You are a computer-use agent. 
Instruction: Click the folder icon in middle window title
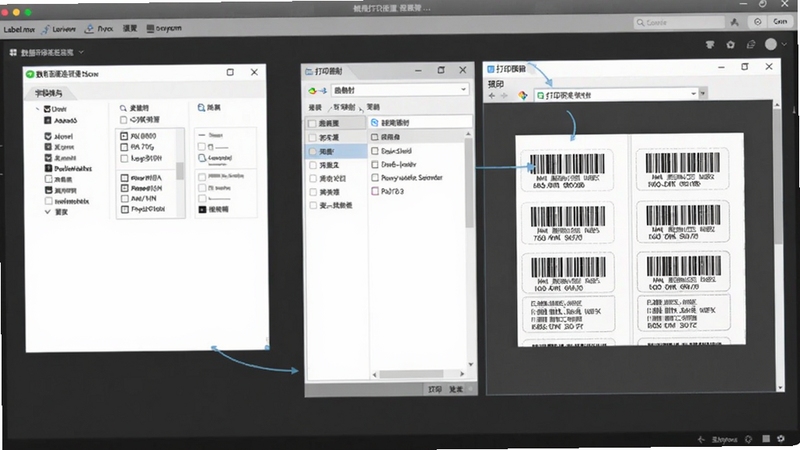pos(309,71)
